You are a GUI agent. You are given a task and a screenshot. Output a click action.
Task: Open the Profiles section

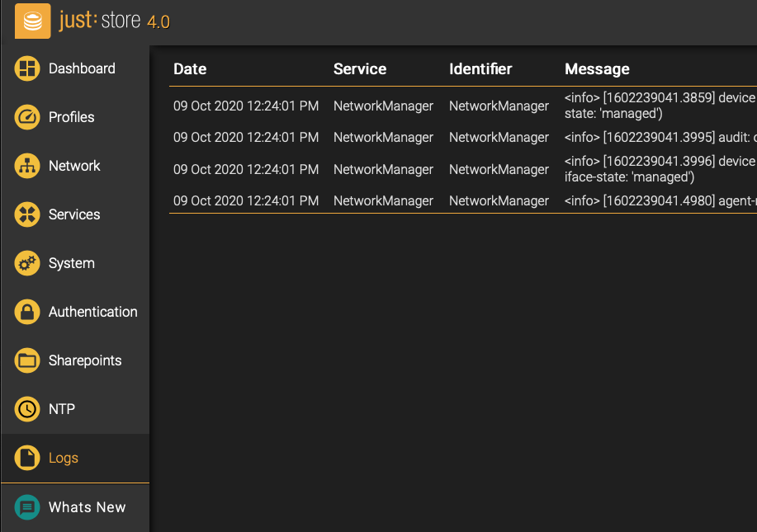72,117
